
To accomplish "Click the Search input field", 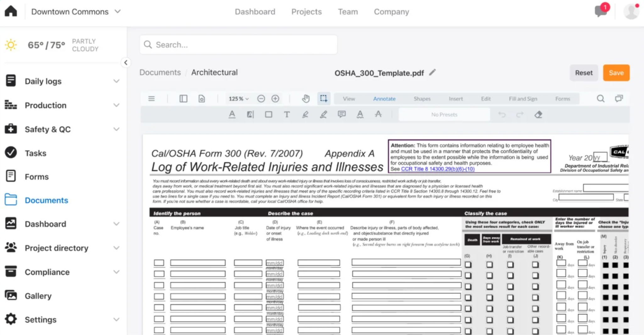I will pos(239,45).
